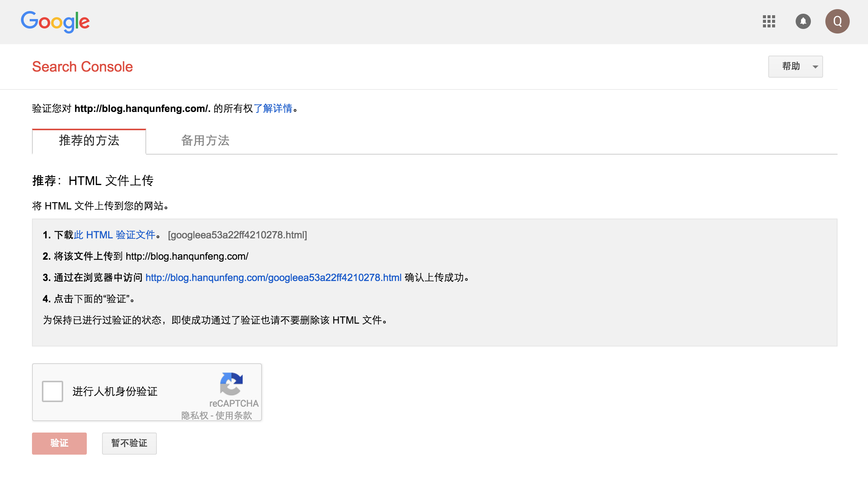This screenshot has width=868, height=479.
Task: Click the reCAPTCHA logo
Action: 231,384
